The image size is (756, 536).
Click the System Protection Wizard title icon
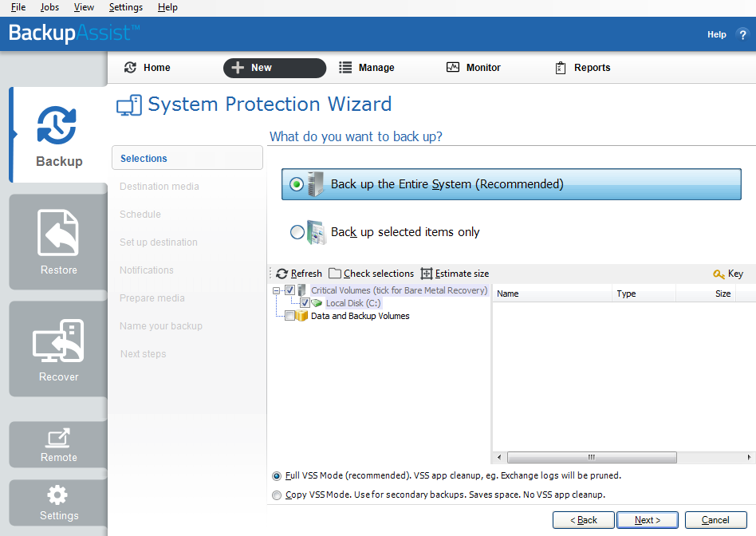129,105
